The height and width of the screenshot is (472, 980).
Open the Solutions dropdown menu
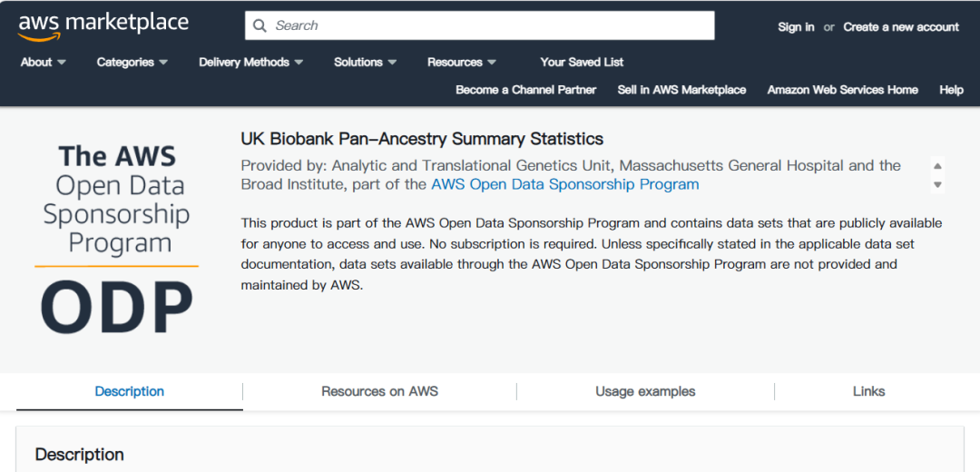pyautogui.click(x=366, y=62)
